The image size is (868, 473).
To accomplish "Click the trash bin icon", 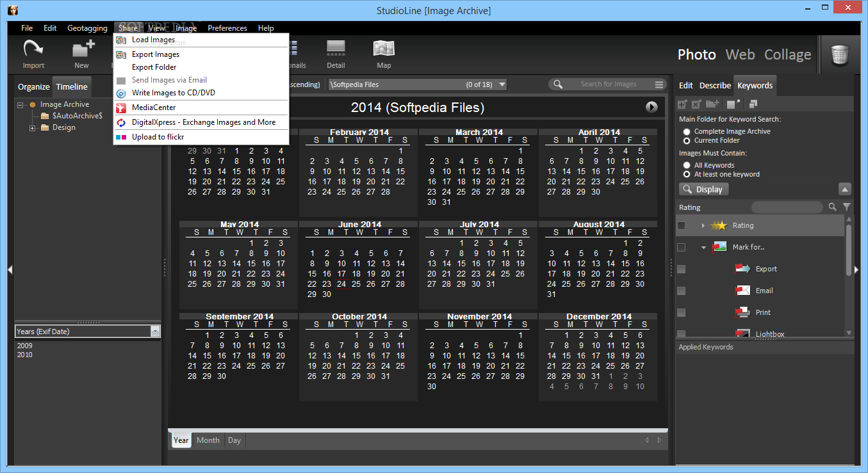I will pyautogui.click(x=840, y=55).
